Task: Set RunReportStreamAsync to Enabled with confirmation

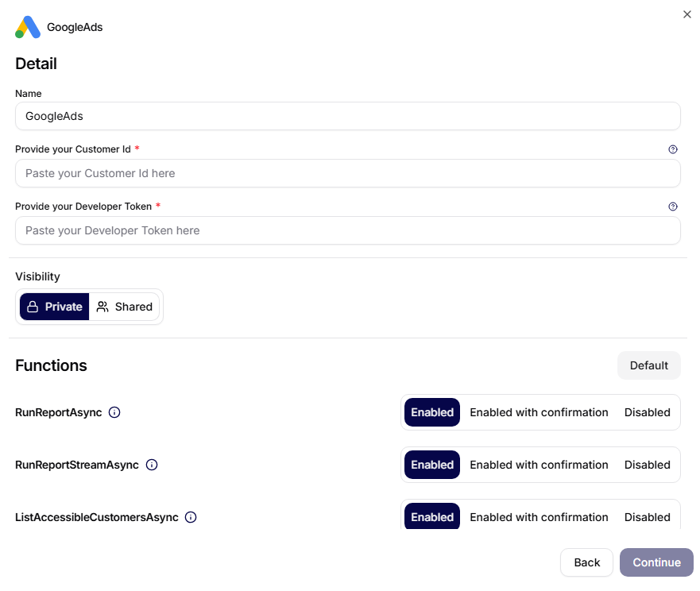Action: pos(539,465)
